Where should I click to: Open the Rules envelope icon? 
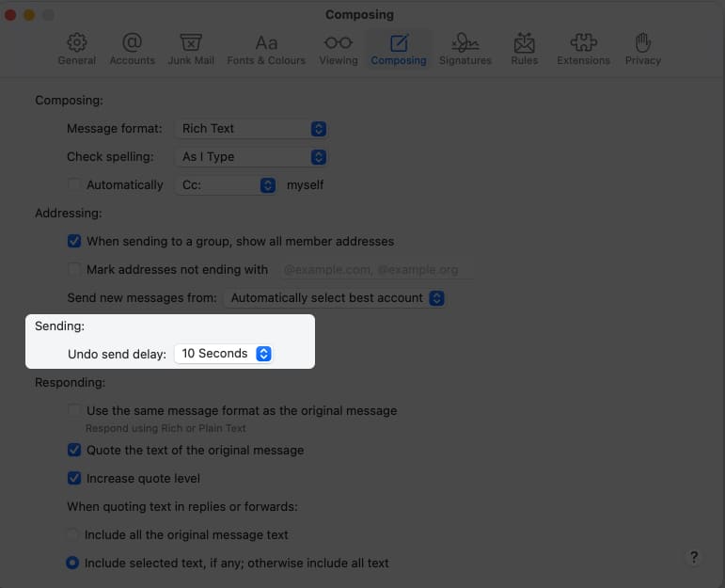525,42
